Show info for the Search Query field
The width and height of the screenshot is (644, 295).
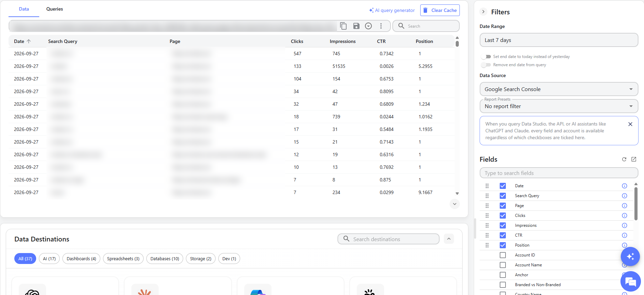pos(625,196)
